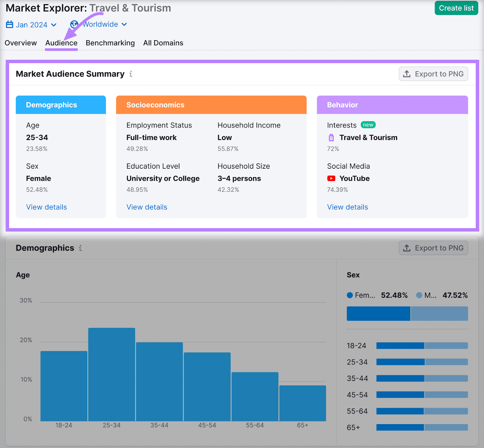The image size is (484, 448).
Task: Click the Demographics section info icon
Action: pyautogui.click(x=80, y=248)
